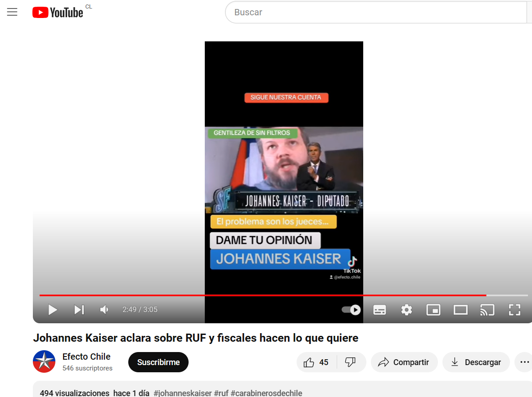Image resolution: width=532 pixels, height=397 pixels.
Task: Seek on the red progress bar
Action: pos(284,295)
